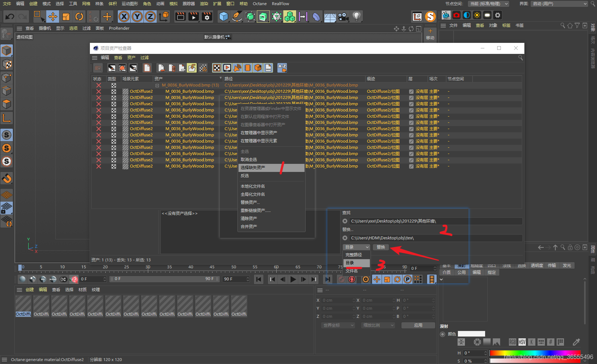Image resolution: width=597 pixels, height=364 pixels.
Task: Switch to 发光 material tab
Action: pos(567,265)
